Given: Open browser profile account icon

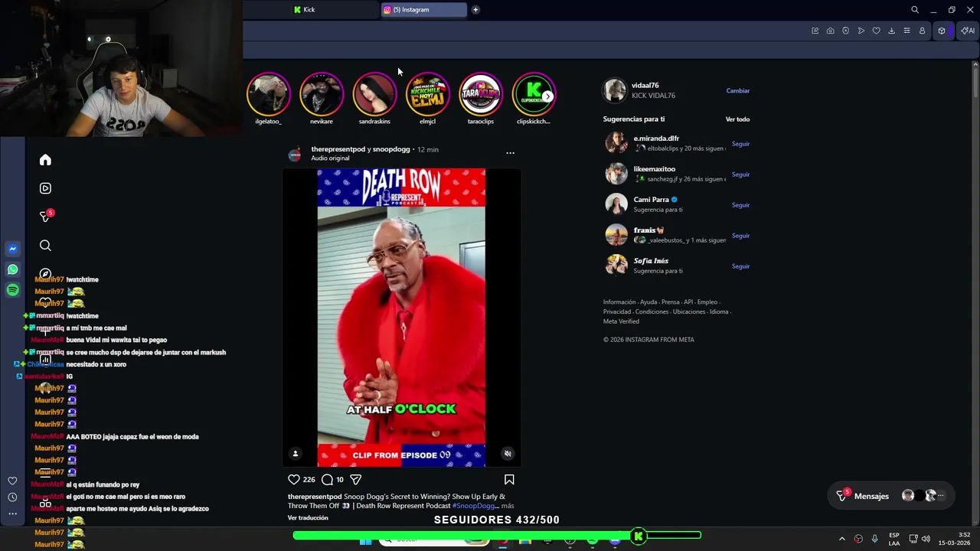Looking at the screenshot, I should tap(922, 31).
